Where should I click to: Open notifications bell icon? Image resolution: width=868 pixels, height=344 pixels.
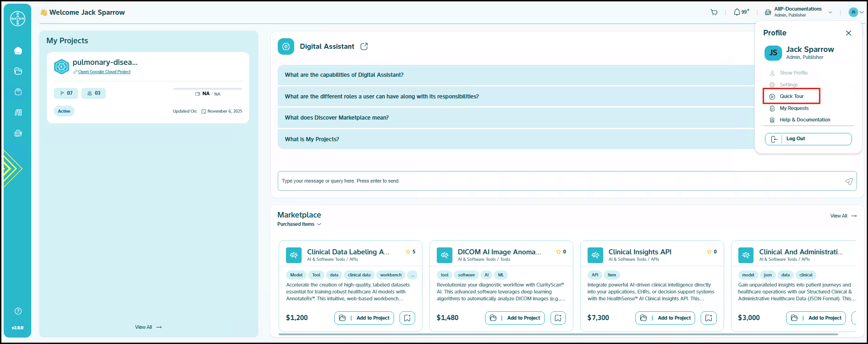pyautogui.click(x=737, y=12)
